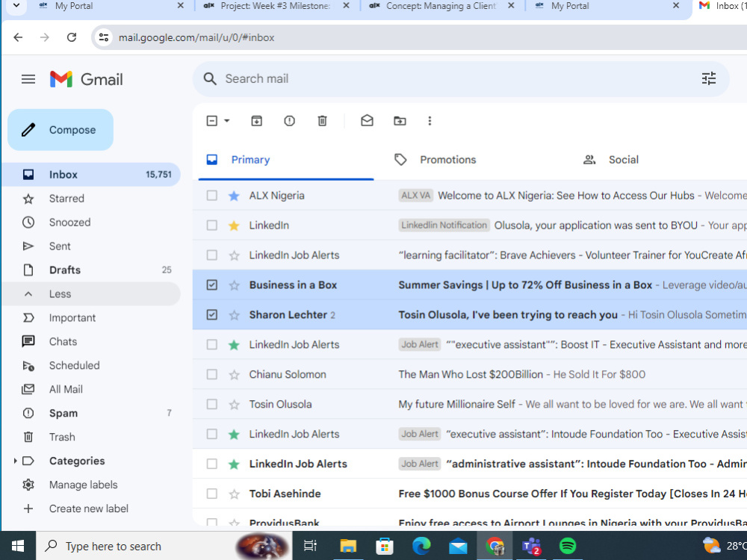Image resolution: width=747 pixels, height=560 pixels.
Task: Switch to the Primary tab
Action: pos(286,160)
